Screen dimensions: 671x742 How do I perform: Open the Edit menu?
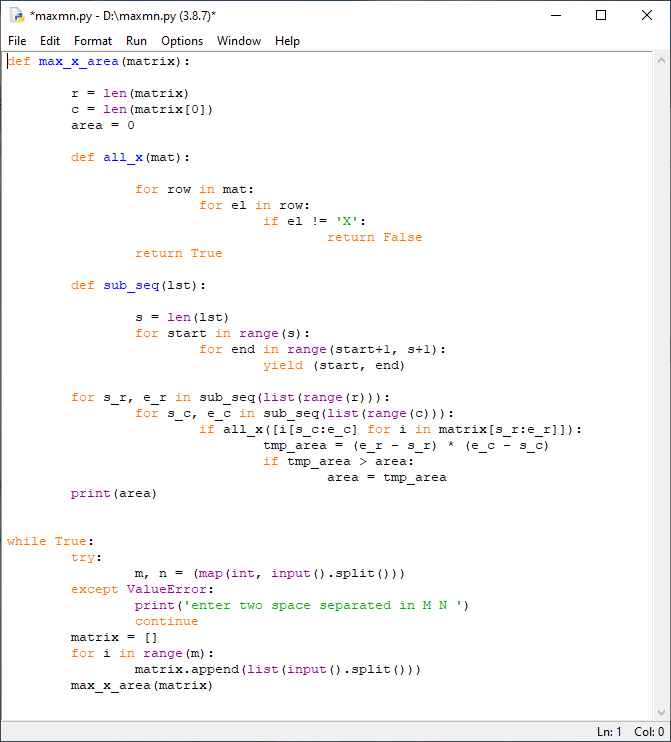pyautogui.click(x=50, y=41)
